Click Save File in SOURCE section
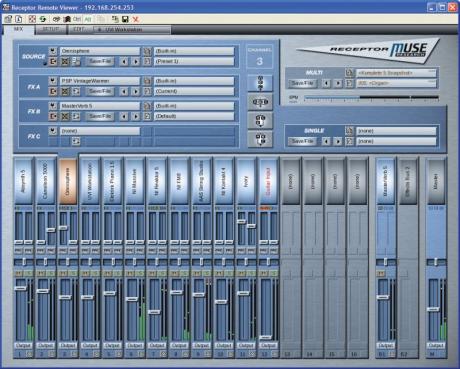 [x=100, y=61]
